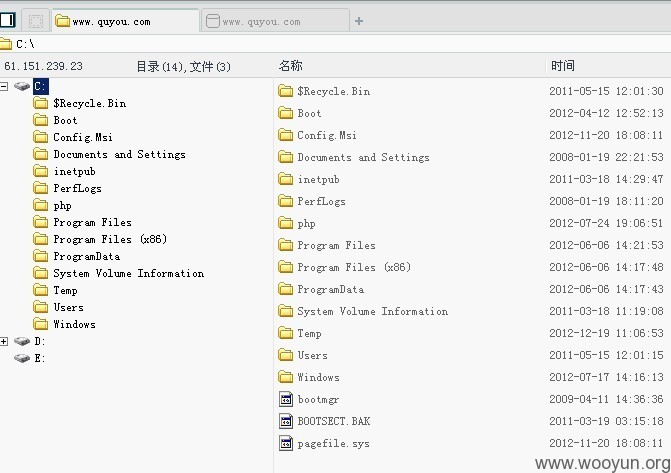
Task: Click the PerfLogs folder icon in file list
Action: 285,201
